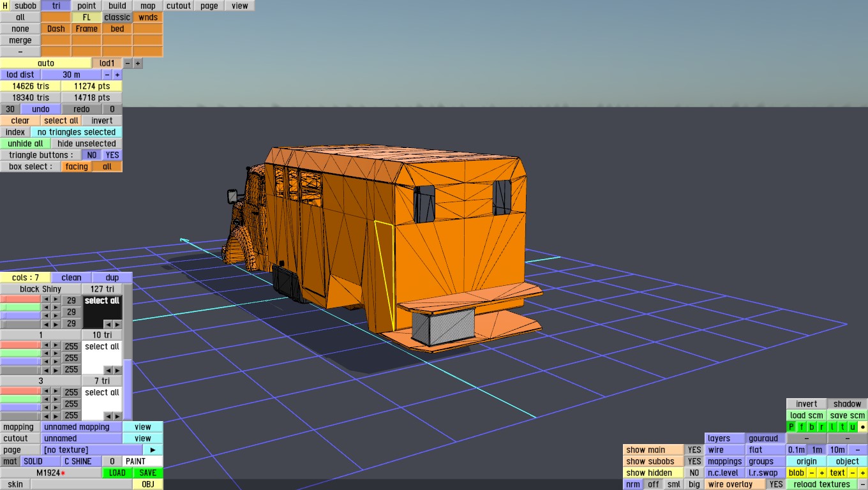Screen dimensions: 868x490
Task: Open the subob mode tab
Action: click(x=26, y=6)
